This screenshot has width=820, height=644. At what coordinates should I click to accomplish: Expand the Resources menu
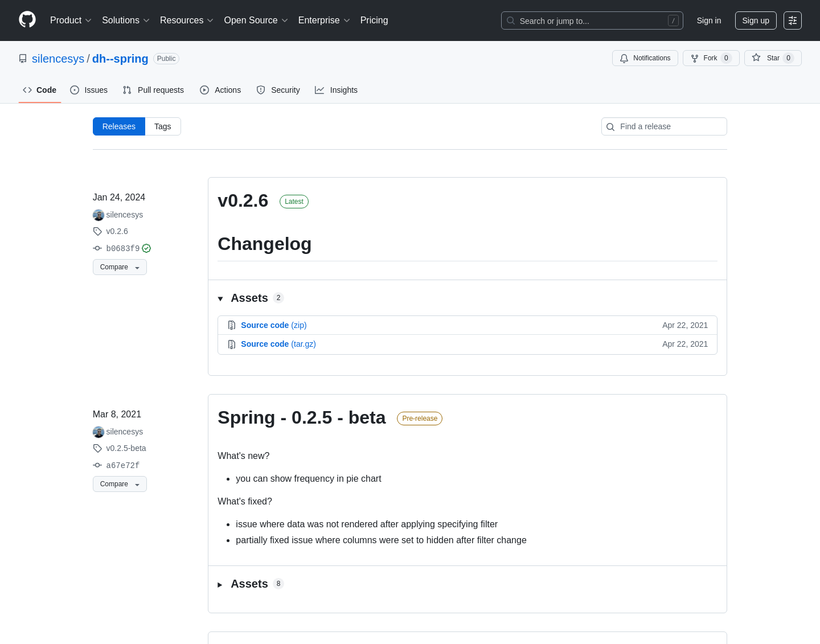187,20
